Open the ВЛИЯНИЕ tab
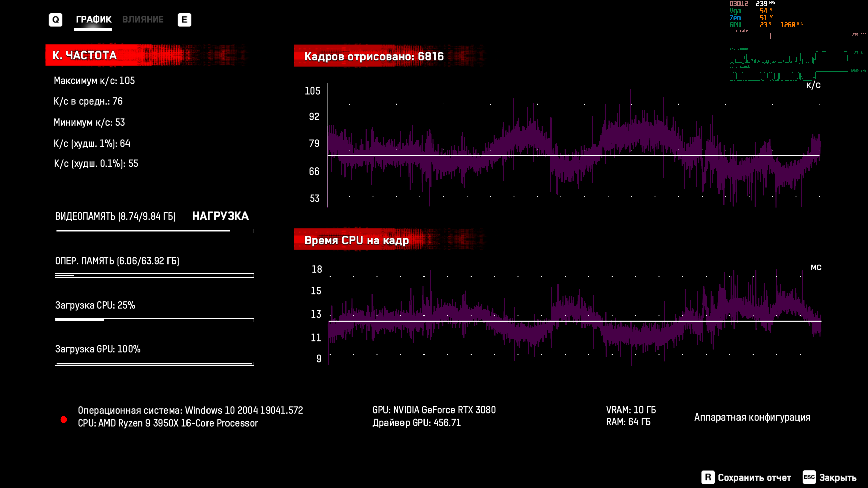 click(143, 19)
